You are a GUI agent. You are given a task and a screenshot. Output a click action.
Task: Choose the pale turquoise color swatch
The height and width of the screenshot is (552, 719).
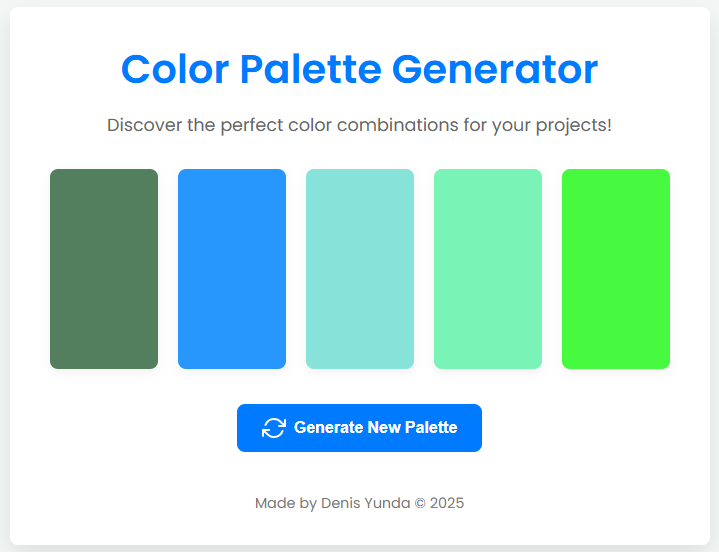[x=360, y=269]
